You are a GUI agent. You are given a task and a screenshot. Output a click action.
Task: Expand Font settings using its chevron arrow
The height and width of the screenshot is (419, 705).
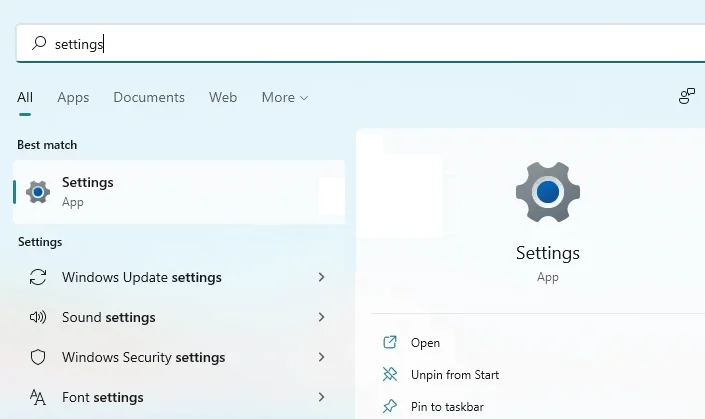[321, 397]
